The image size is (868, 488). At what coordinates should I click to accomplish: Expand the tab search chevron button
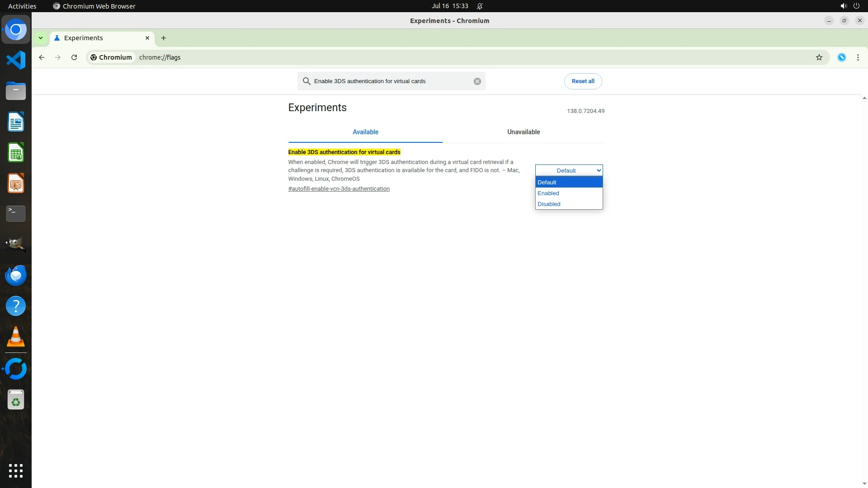(x=41, y=38)
